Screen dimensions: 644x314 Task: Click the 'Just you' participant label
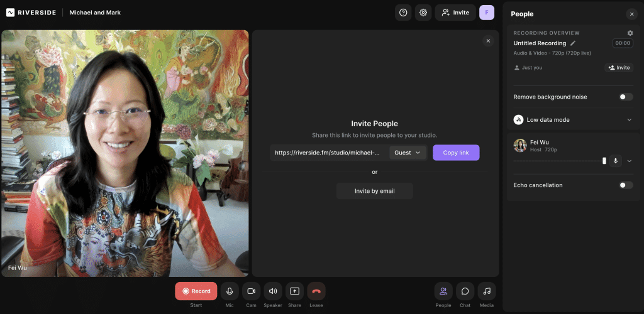tap(532, 68)
